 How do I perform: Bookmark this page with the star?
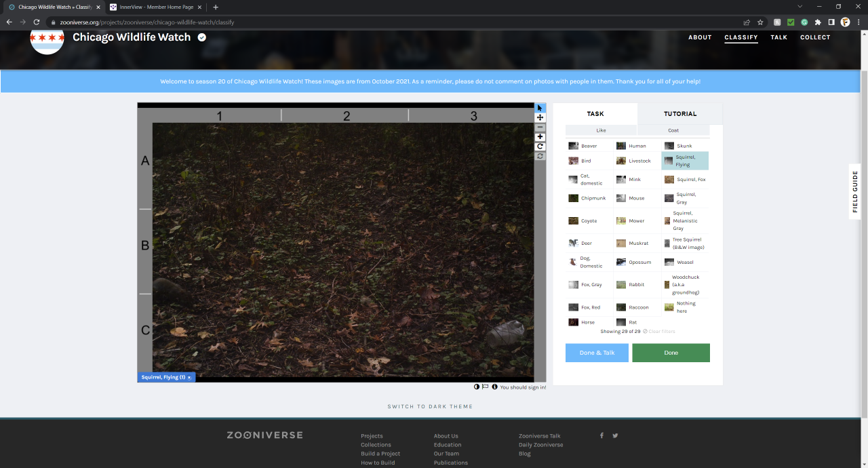tap(760, 22)
